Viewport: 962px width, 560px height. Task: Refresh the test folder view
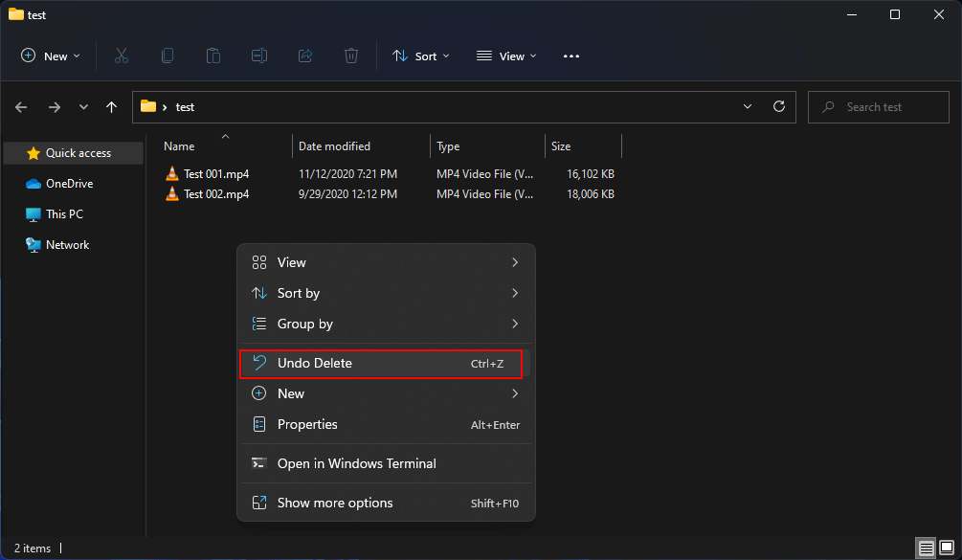click(x=778, y=106)
